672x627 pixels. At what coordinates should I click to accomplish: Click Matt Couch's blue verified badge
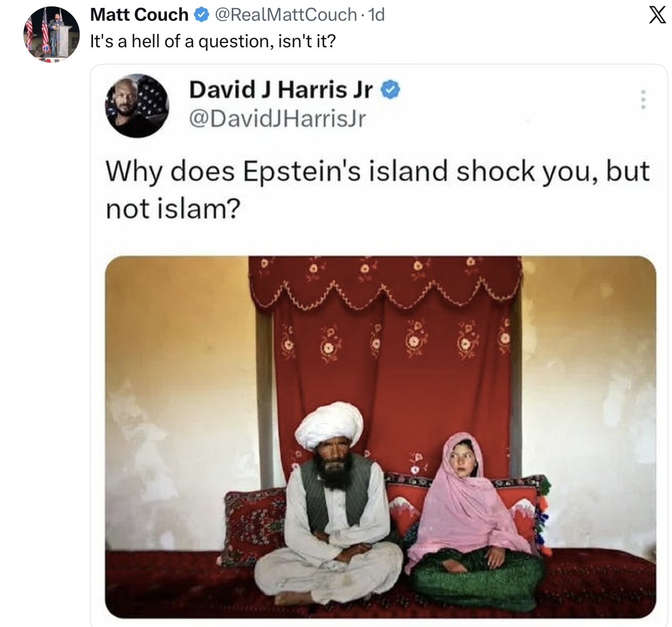201,15
